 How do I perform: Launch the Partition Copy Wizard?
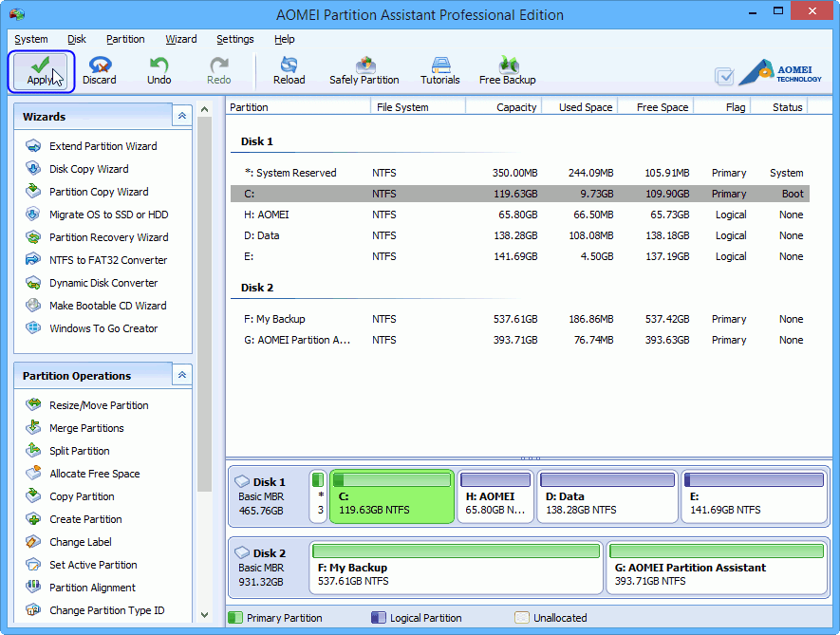pyautogui.click(x=99, y=192)
